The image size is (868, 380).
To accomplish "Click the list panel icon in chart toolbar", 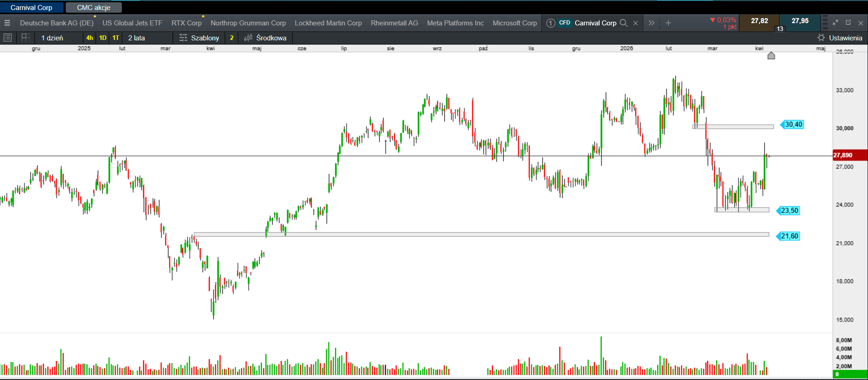I will click(8, 38).
